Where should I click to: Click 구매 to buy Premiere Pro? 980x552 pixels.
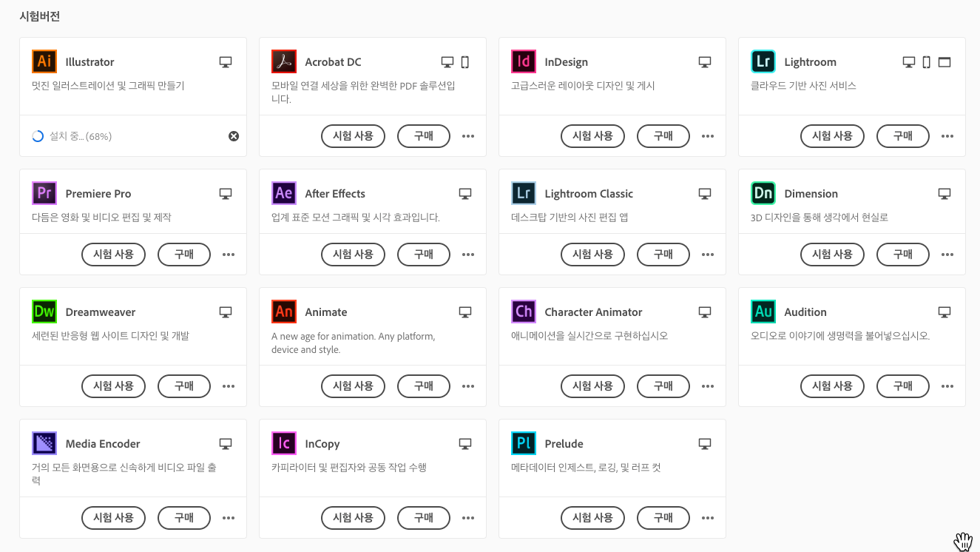click(184, 255)
